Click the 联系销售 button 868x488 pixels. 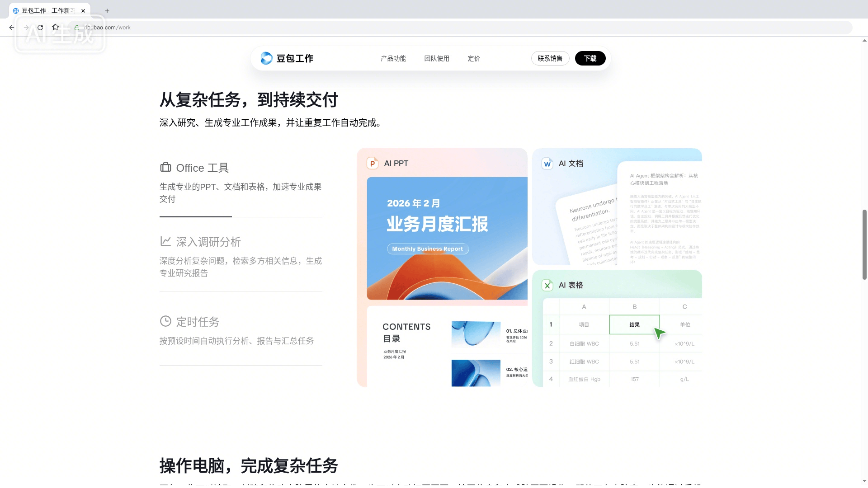pos(550,58)
